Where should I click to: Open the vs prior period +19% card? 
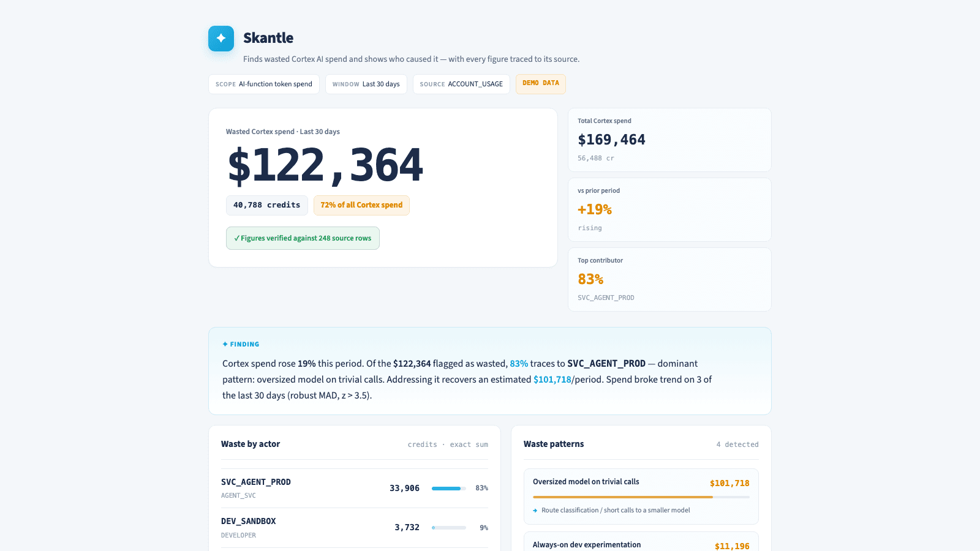click(669, 210)
